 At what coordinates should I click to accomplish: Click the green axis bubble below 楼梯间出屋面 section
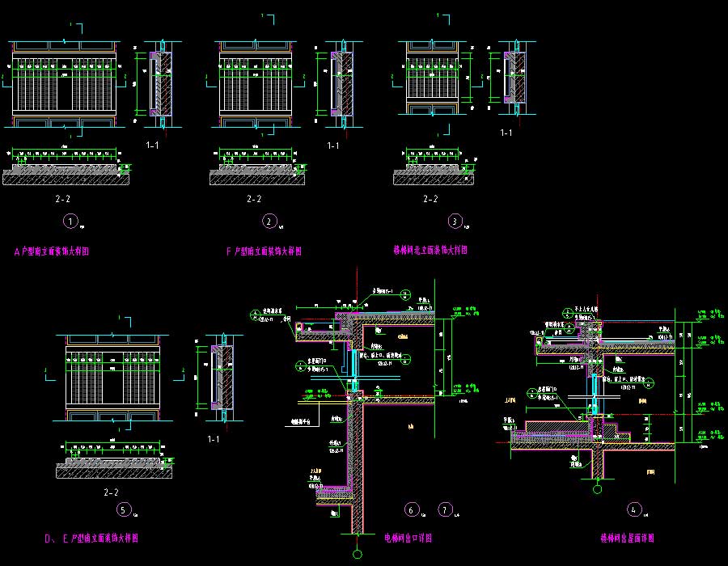[x=598, y=489]
